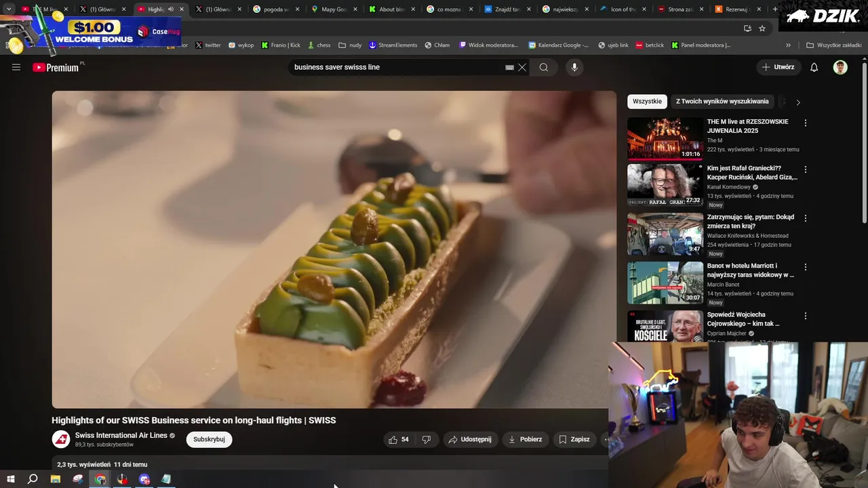Open options for Kim jest Rafał Graniecki video
The height and width of the screenshot is (488, 868).
[806, 169]
